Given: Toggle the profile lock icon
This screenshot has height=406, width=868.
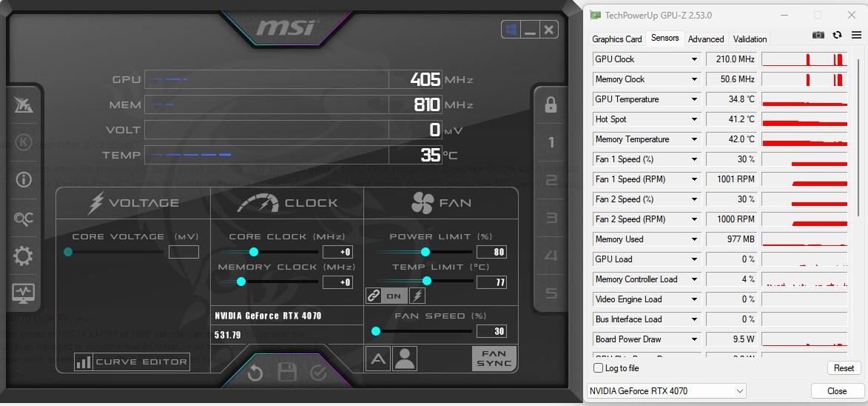Looking at the screenshot, I should pos(551,104).
